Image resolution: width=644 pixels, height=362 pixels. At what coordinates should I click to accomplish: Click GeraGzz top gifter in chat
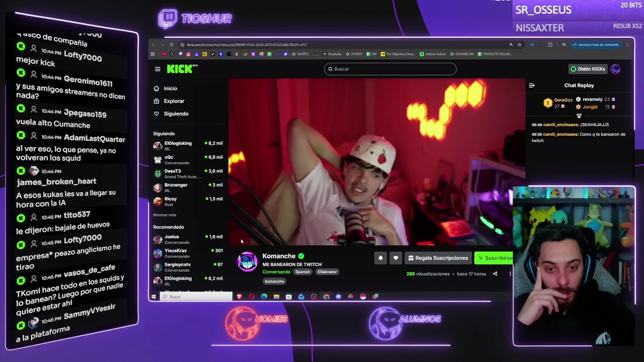click(563, 100)
